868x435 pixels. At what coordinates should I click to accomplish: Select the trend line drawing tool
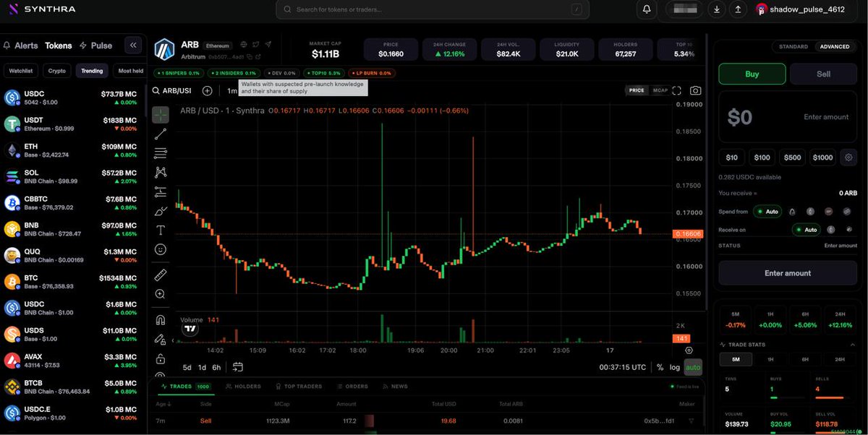click(x=161, y=134)
